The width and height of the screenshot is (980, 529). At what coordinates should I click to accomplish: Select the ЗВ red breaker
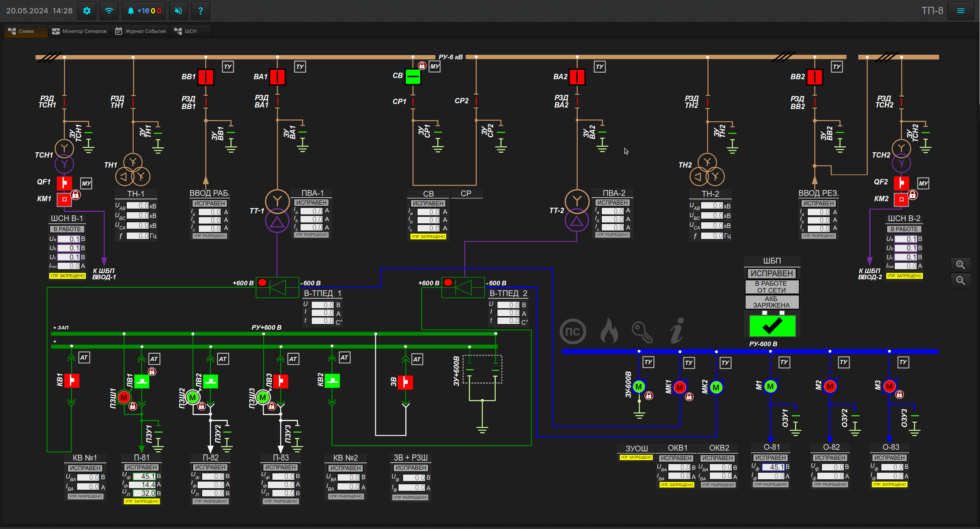click(x=406, y=382)
